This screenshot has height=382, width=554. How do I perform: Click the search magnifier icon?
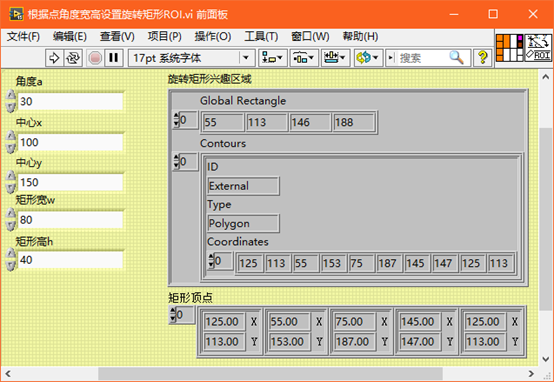[x=456, y=57]
